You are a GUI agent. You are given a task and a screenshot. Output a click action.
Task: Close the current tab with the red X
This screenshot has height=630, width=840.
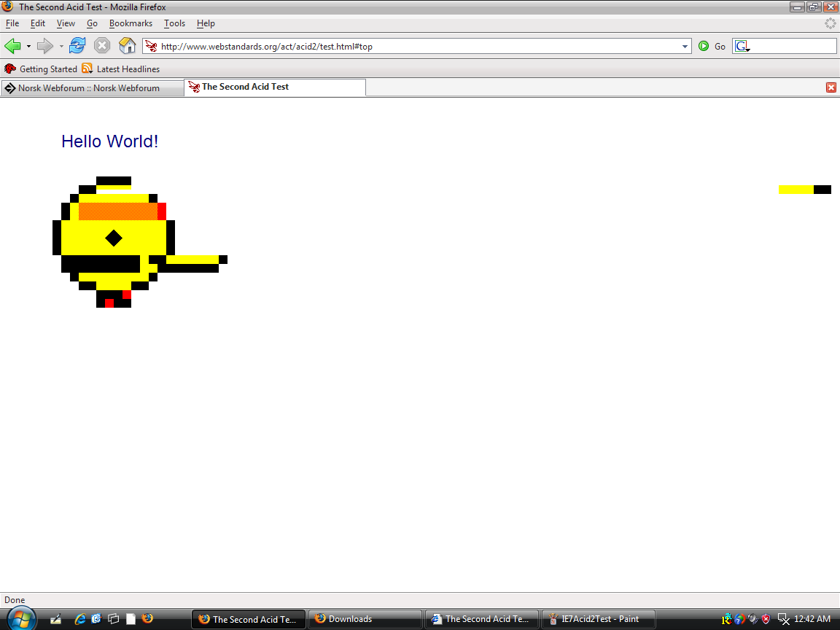pos(831,87)
